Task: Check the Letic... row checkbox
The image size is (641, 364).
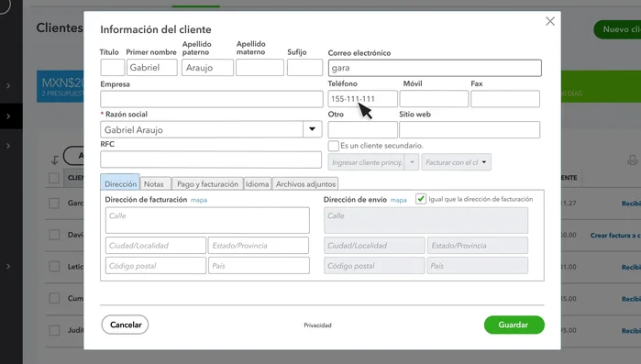Action: coord(54,267)
